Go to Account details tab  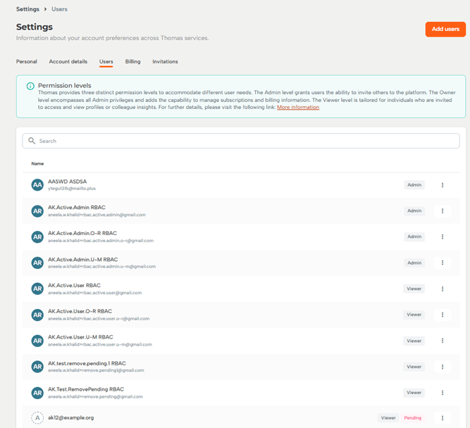(x=68, y=62)
